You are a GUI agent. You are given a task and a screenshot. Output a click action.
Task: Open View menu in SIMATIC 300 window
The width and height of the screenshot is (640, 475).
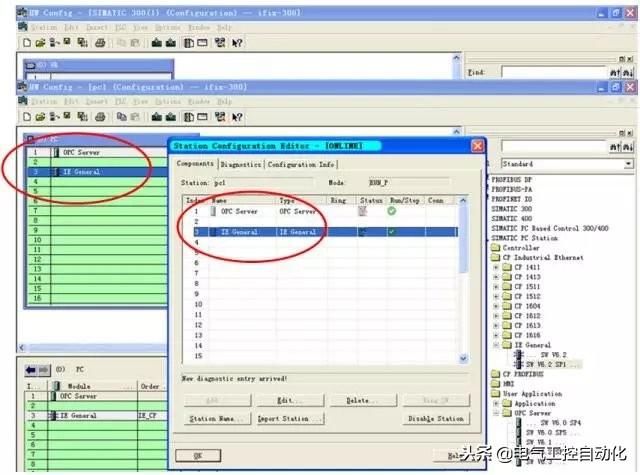point(140,27)
